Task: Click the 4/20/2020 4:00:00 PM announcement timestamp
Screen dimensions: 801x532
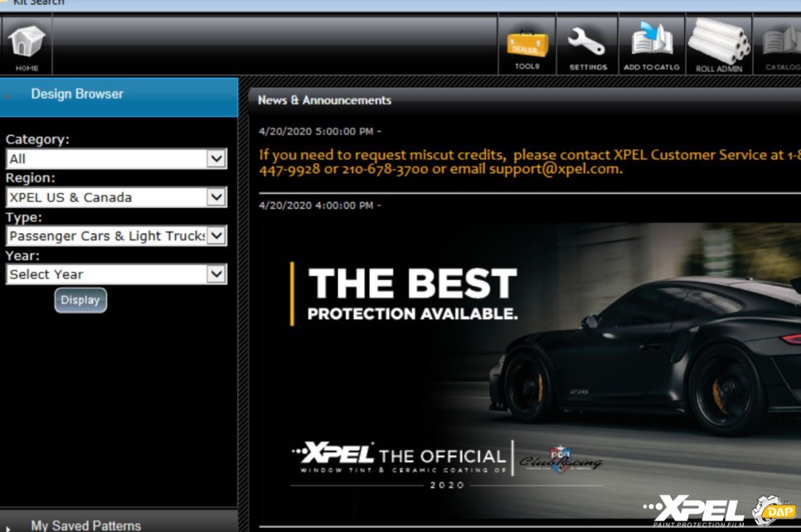Action: pyautogui.click(x=319, y=206)
